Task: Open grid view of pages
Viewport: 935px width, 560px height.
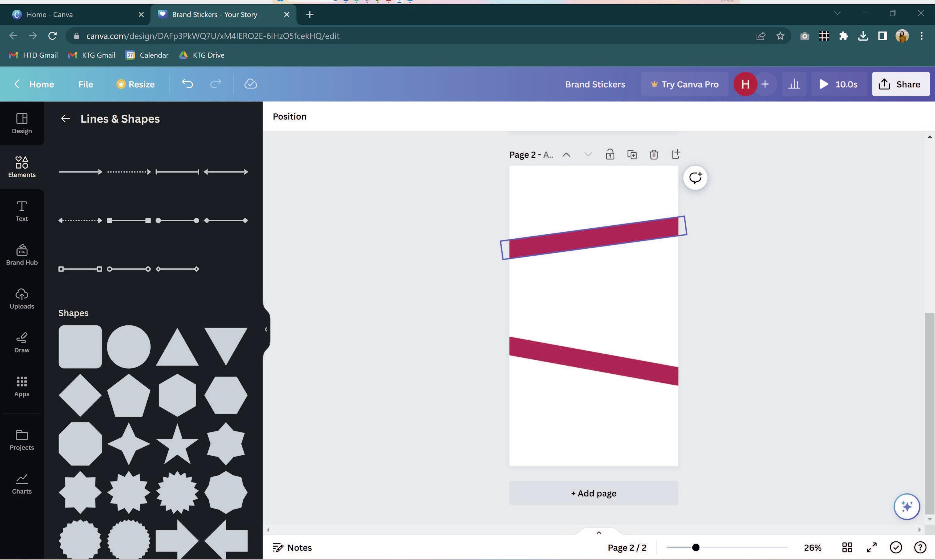Action: pyautogui.click(x=847, y=548)
